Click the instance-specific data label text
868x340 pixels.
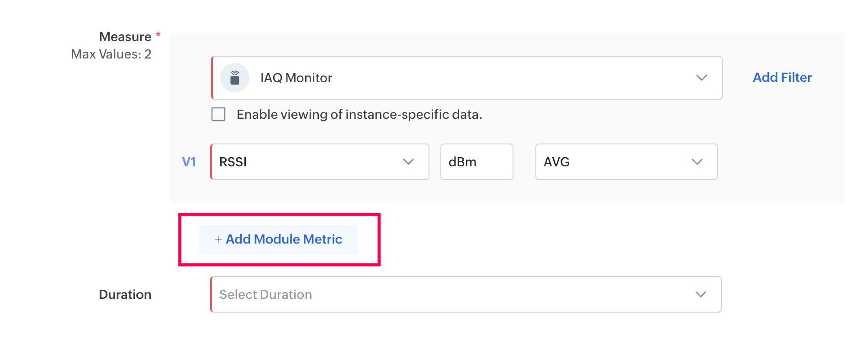click(x=359, y=114)
